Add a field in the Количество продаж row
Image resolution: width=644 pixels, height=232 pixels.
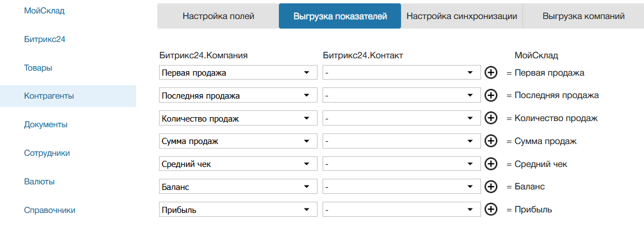pyautogui.click(x=491, y=118)
